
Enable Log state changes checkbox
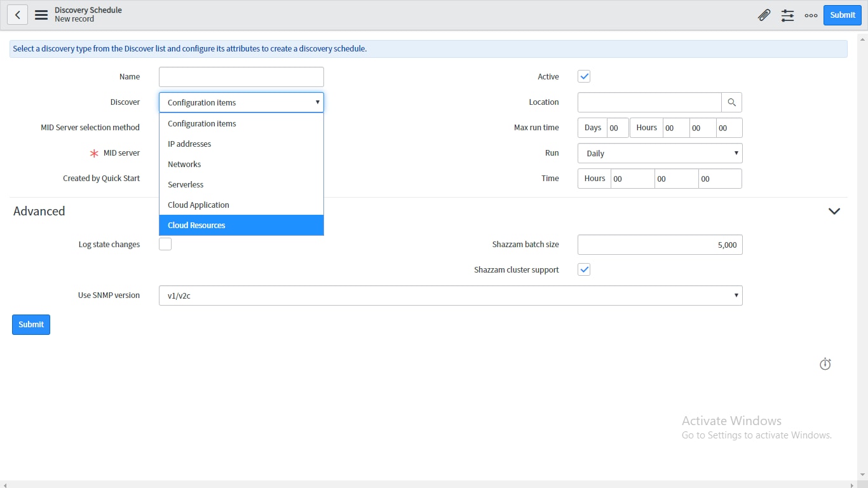click(x=165, y=244)
